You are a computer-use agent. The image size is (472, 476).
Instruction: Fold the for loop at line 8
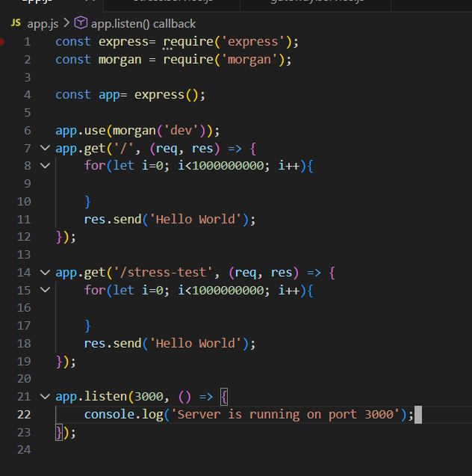click(x=46, y=166)
